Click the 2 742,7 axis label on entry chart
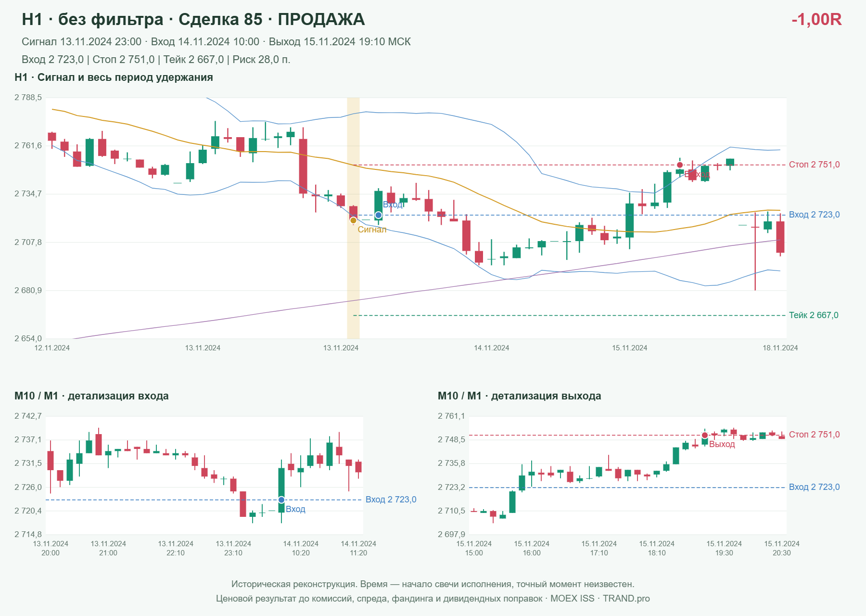Screen dimensions: 866x616 (28, 416)
